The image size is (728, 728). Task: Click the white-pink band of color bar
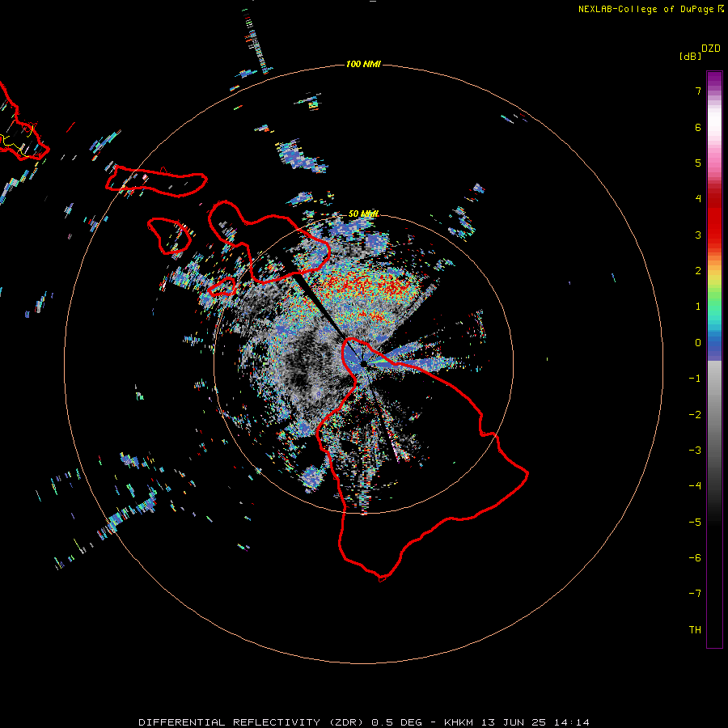pyautogui.click(x=714, y=128)
